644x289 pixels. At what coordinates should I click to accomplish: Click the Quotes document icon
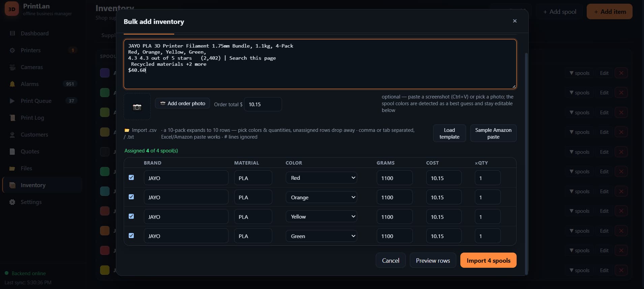click(12, 151)
